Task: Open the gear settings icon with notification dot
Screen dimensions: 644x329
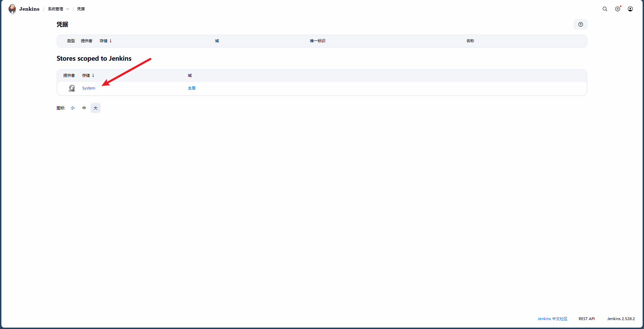Action: coord(618,9)
